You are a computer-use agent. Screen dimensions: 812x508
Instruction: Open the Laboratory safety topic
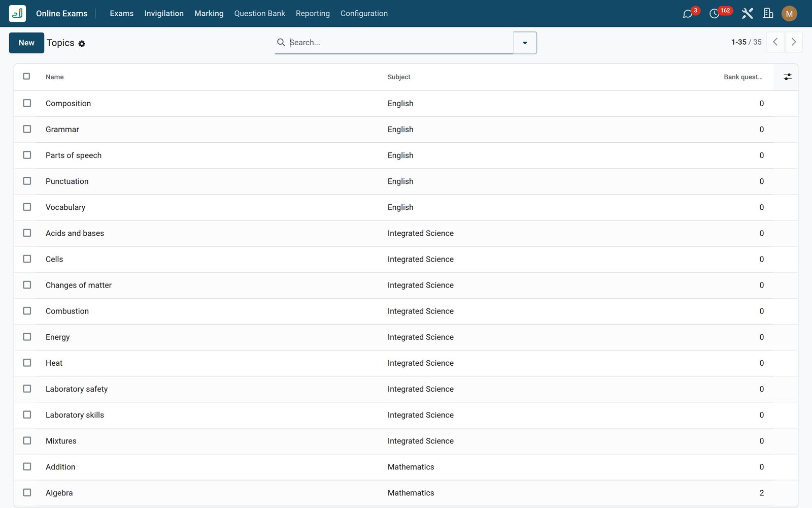point(77,389)
